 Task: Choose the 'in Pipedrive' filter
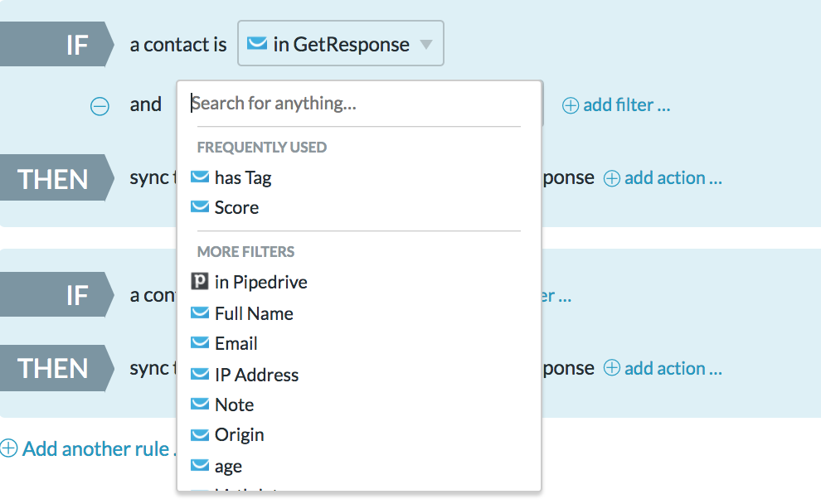coord(260,282)
